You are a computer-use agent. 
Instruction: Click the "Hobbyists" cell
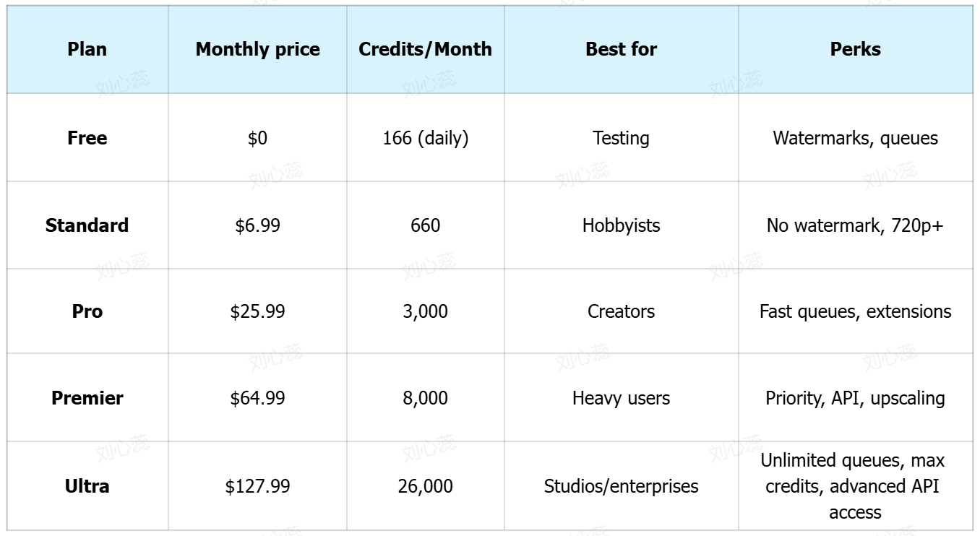click(621, 225)
